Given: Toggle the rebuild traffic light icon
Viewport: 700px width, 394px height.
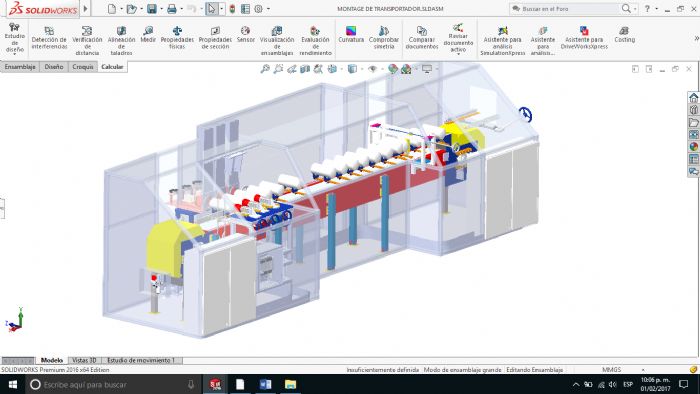Looking at the screenshot, I should [232, 8].
